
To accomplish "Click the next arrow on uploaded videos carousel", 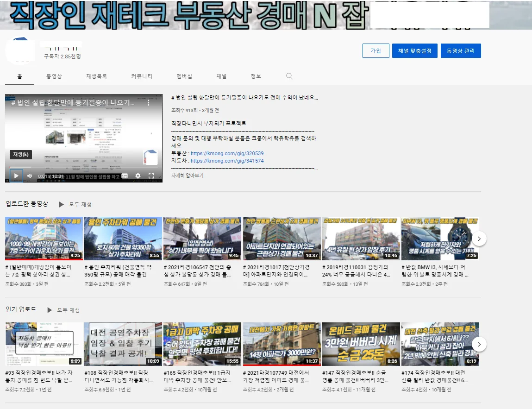I will 479,238.
